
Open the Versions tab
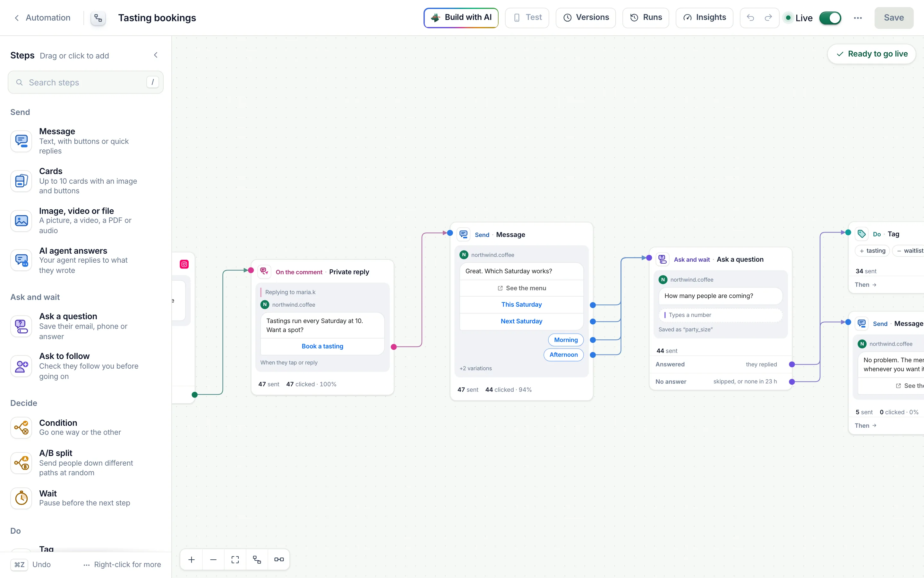click(586, 18)
